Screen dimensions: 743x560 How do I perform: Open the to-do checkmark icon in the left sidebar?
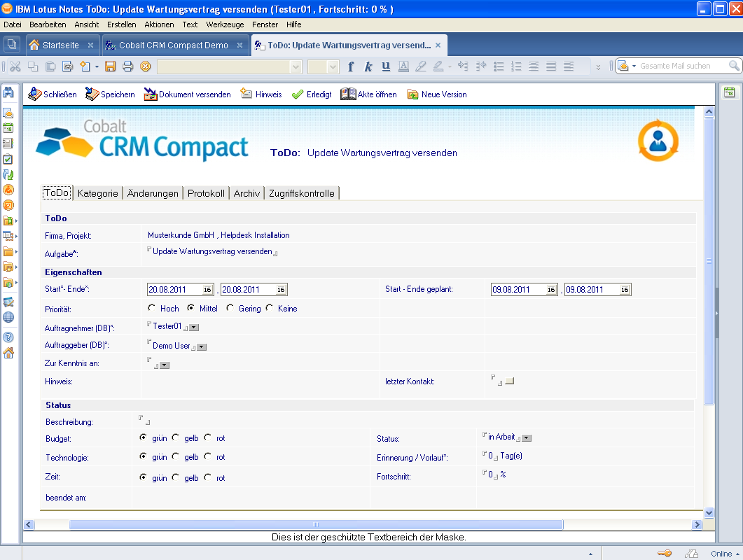(x=8, y=159)
